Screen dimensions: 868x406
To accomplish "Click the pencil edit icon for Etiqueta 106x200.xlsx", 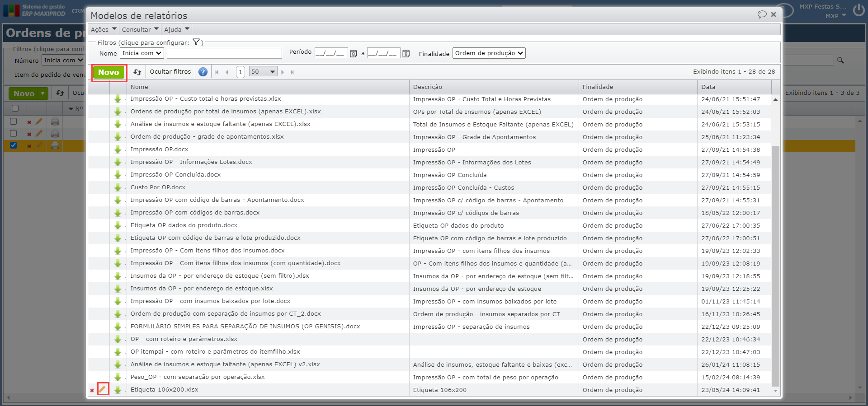I will [x=103, y=389].
